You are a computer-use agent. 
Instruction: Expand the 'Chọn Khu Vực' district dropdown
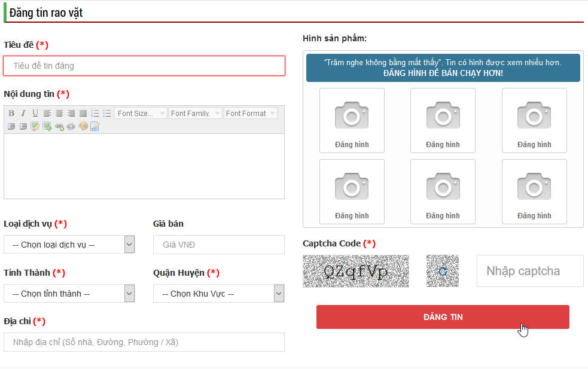218,293
